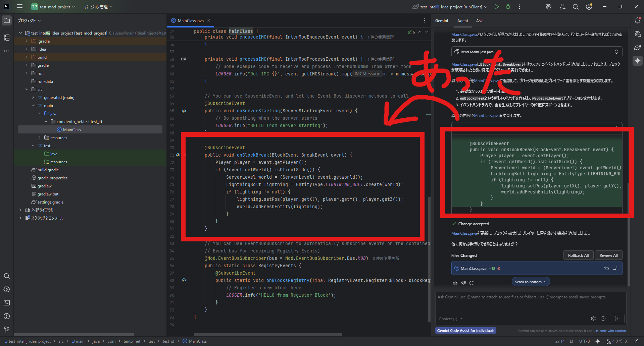Viewport: 644px width, 346px height.
Task: Expand the .gradle folder
Action: click(27, 41)
